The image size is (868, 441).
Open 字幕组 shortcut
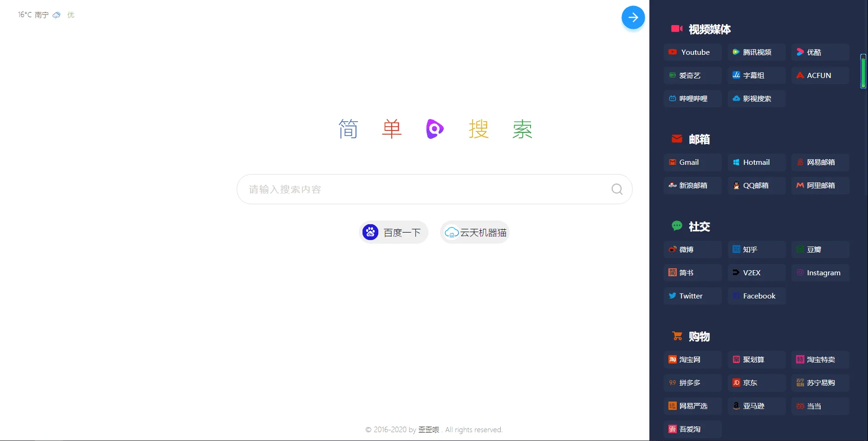click(757, 76)
